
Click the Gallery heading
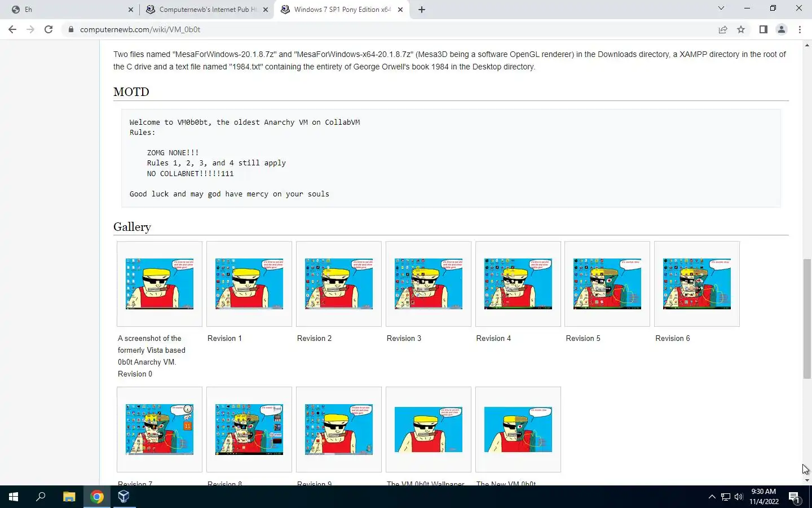click(132, 227)
